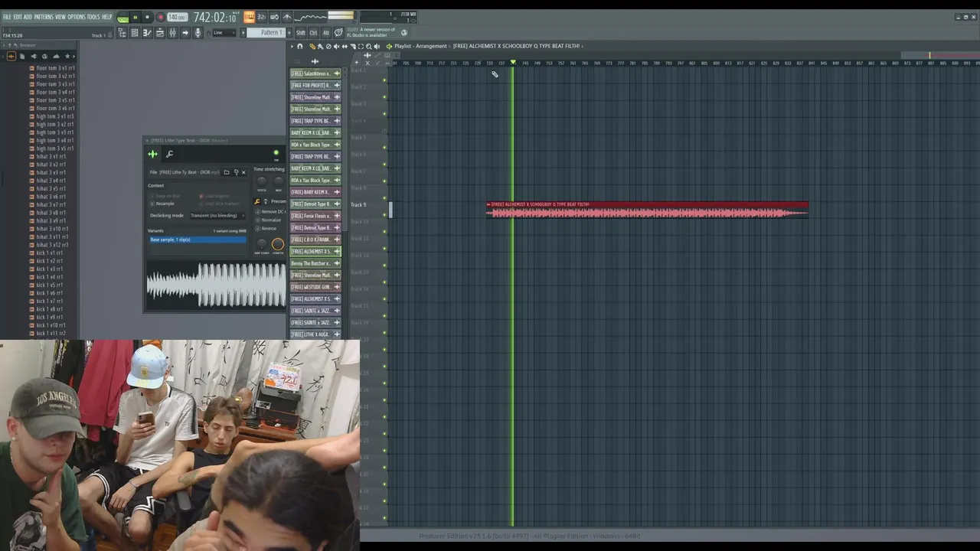Open the EDIT menu

(x=18, y=17)
